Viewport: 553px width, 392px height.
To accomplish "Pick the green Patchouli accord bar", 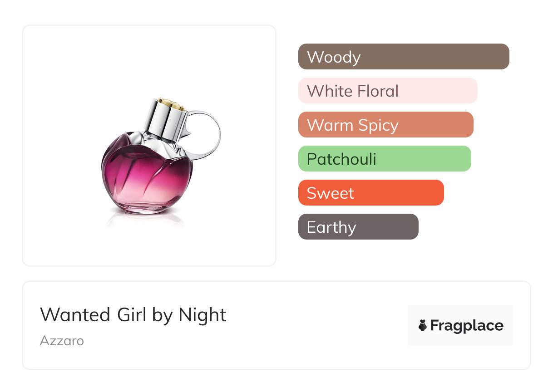I will point(385,159).
